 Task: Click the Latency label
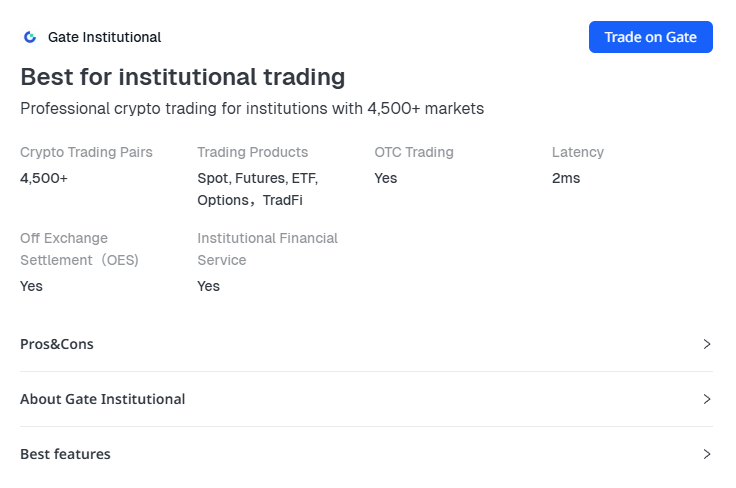pos(578,152)
